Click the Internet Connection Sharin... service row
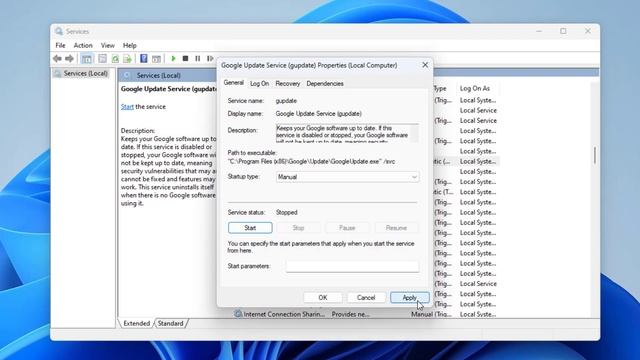This screenshot has height=360, width=640. (x=284, y=314)
